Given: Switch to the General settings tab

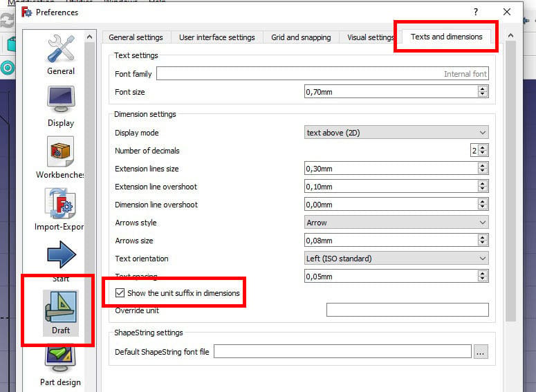Looking at the screenshot, I should point(136,37).
